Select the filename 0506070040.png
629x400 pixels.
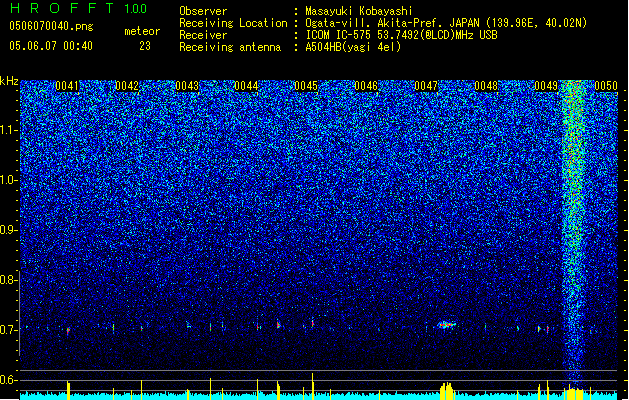click(x=51, y=26)
